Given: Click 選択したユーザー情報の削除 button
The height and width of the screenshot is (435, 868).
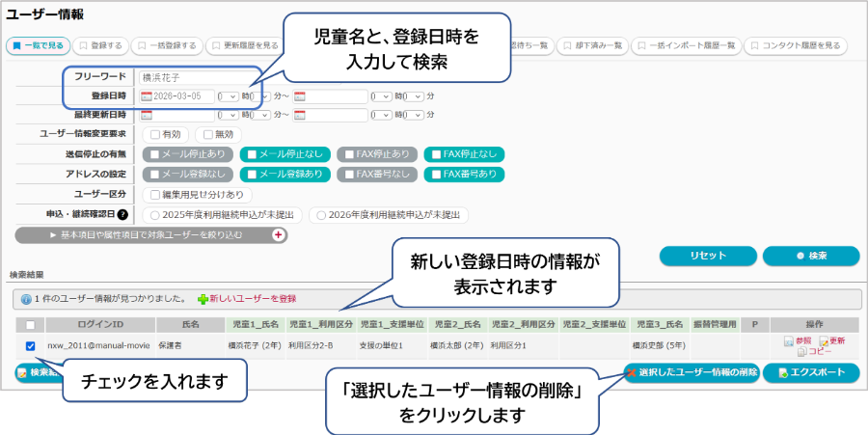Looking at the screenshot, I should [691, 372].
